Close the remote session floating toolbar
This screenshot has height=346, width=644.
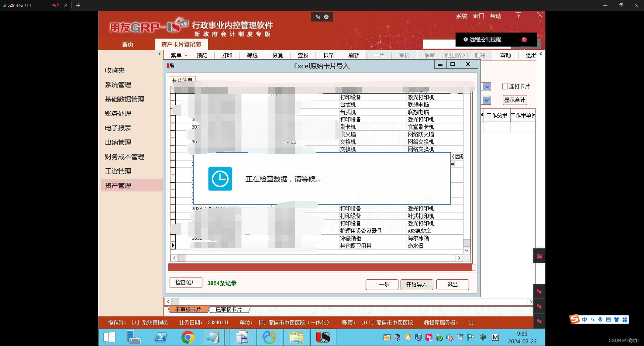point(326,17)
